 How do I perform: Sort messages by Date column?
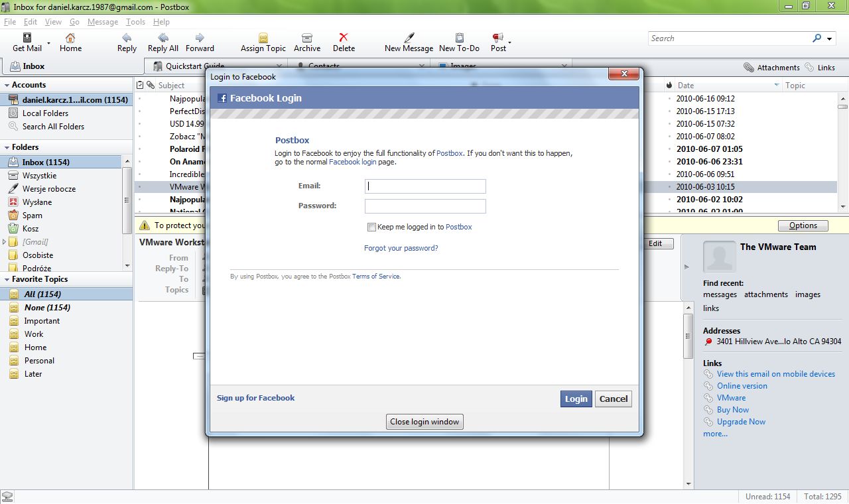728,86
